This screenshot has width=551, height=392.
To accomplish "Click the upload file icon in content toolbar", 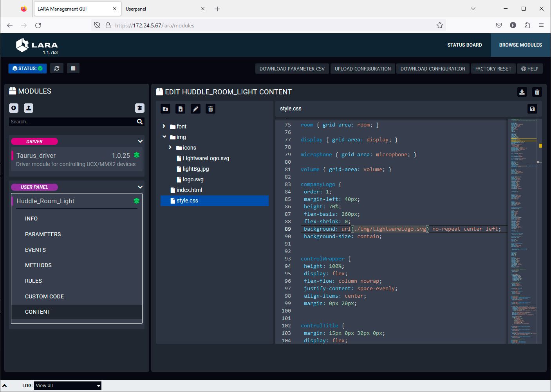I will 181,109.
